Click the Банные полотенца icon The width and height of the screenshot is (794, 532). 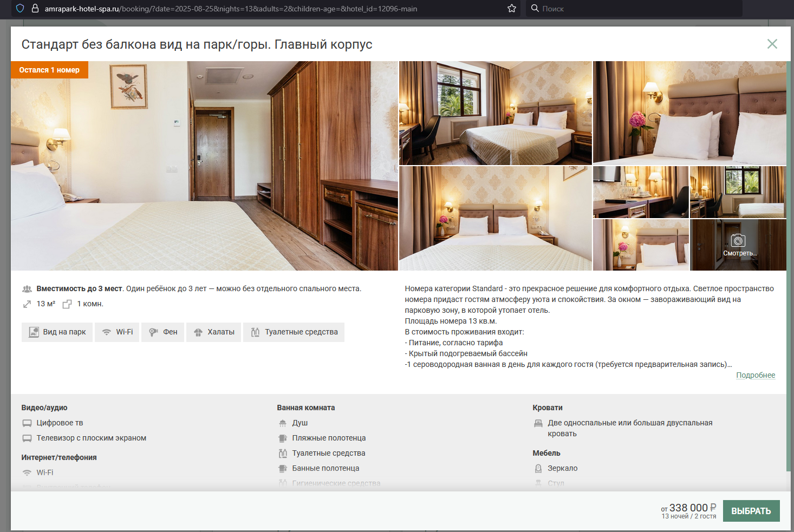coord(283,469)
